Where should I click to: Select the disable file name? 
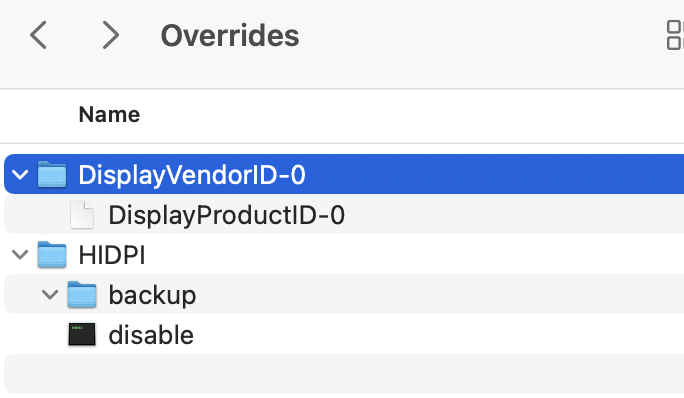pos(151,335)
